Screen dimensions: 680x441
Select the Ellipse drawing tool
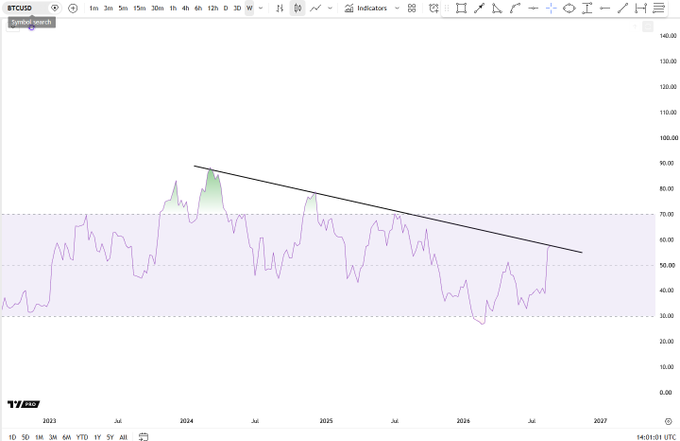(569, 8)
